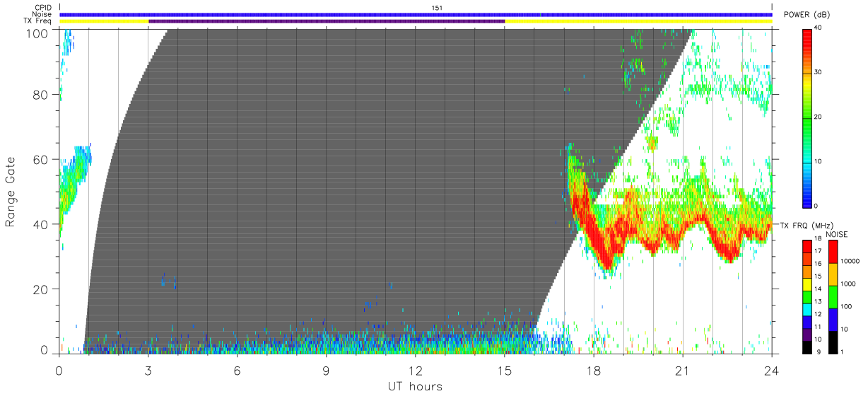Screen dimensions: 868x401
Task: Click the 12 tick label on the UT hours axis
Action: 416,370
